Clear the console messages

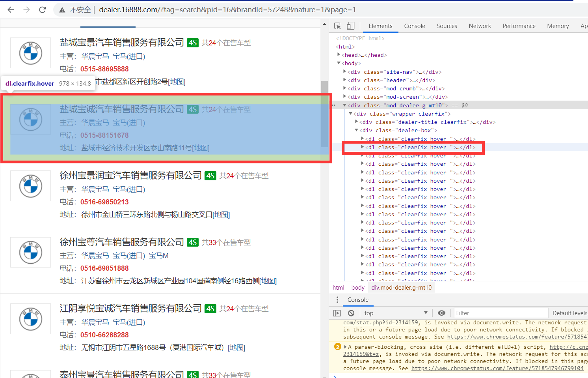[351, 313]
